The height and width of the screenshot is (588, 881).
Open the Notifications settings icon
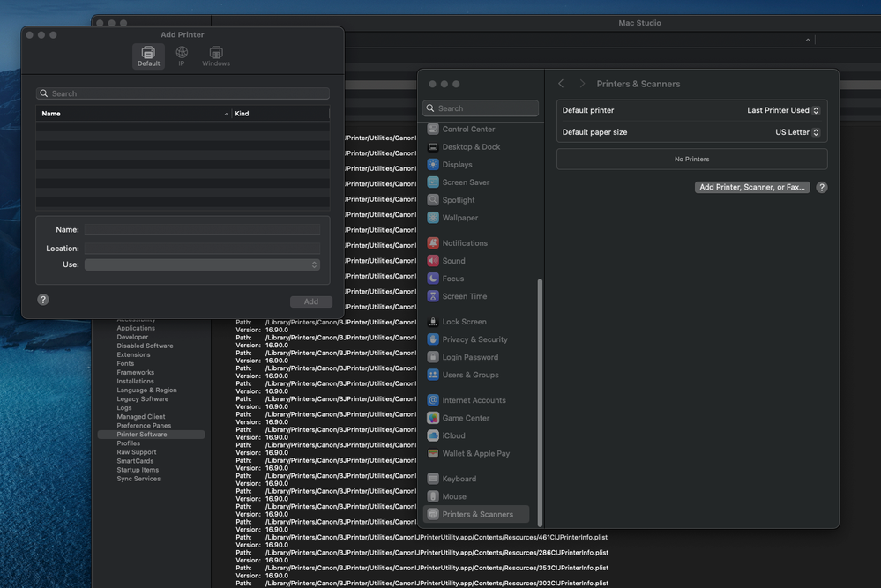click(x=433, y=243)
